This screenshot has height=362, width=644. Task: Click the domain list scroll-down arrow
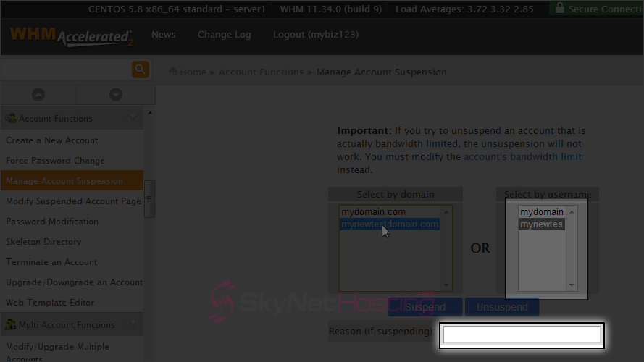(x=446, y=285)
